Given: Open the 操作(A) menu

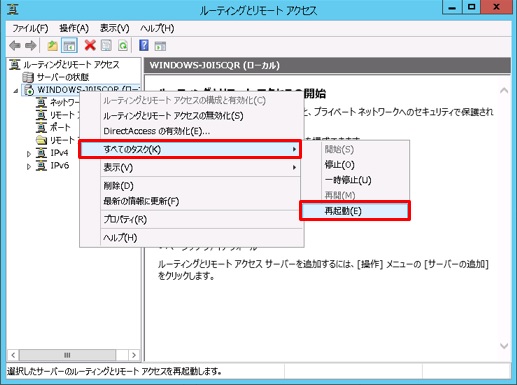Looking at the screenshot, I should (x=74, y=28).
